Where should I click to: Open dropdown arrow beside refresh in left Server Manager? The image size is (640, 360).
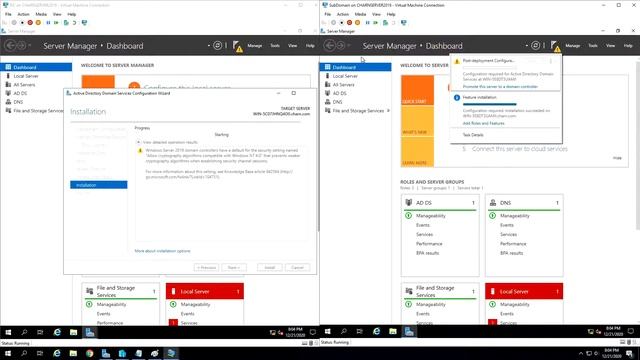coord(209,46)
